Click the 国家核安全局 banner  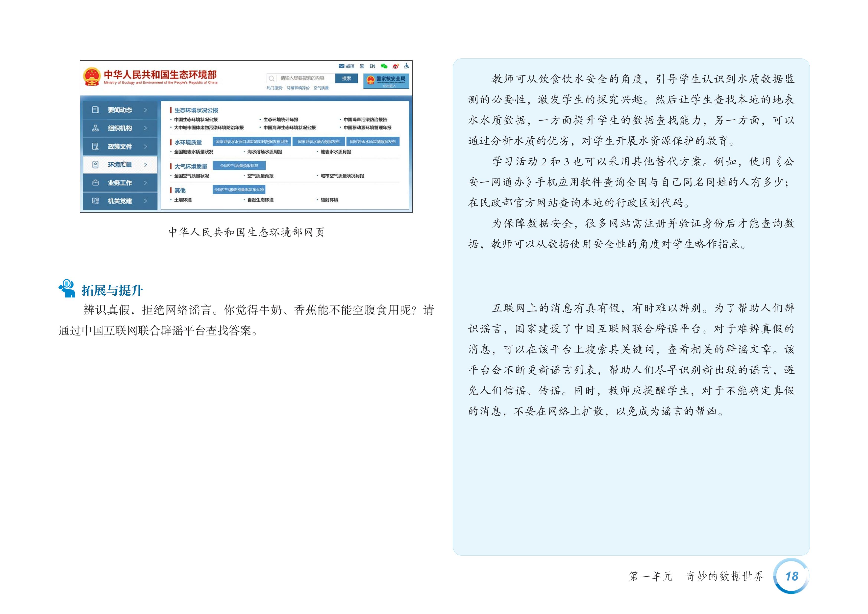386,80
